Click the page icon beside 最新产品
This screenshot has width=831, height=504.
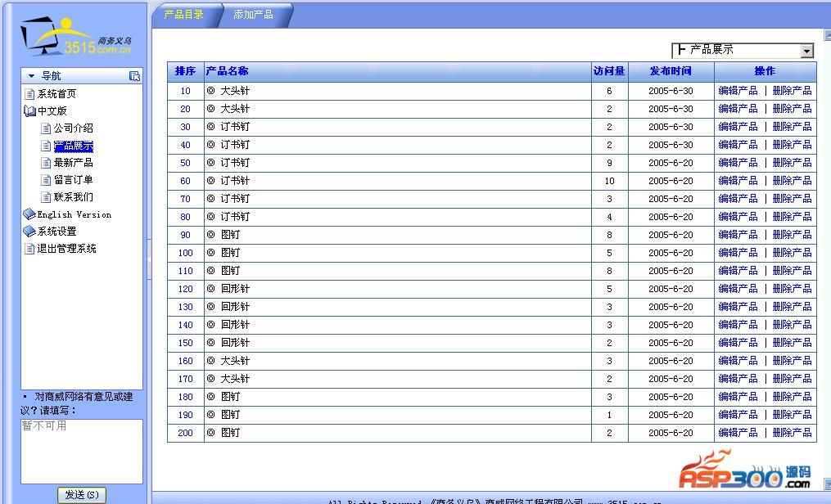click(46, 163)
